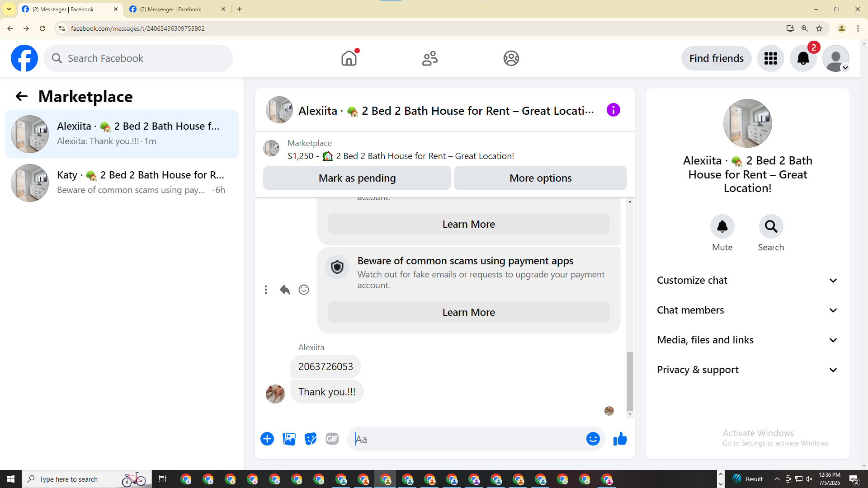
Task: Switch to the second Messenger browser tab
Action: click(176, 9)
